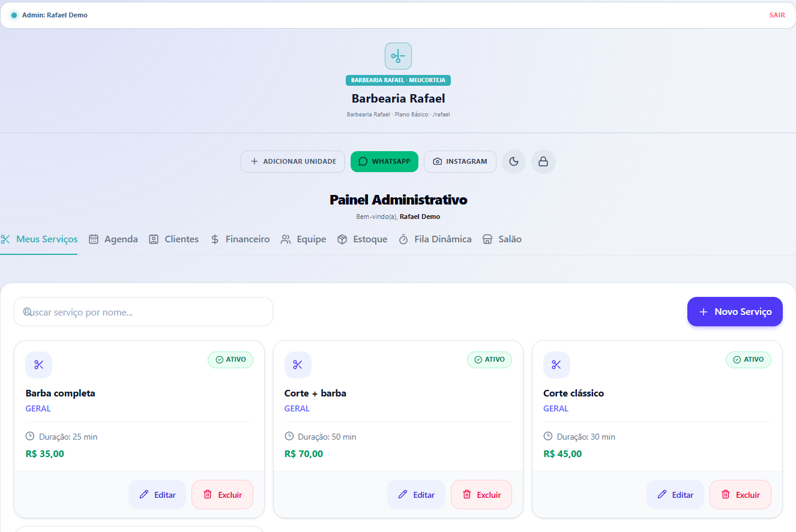Open the Clientes tab

point(173,239)
